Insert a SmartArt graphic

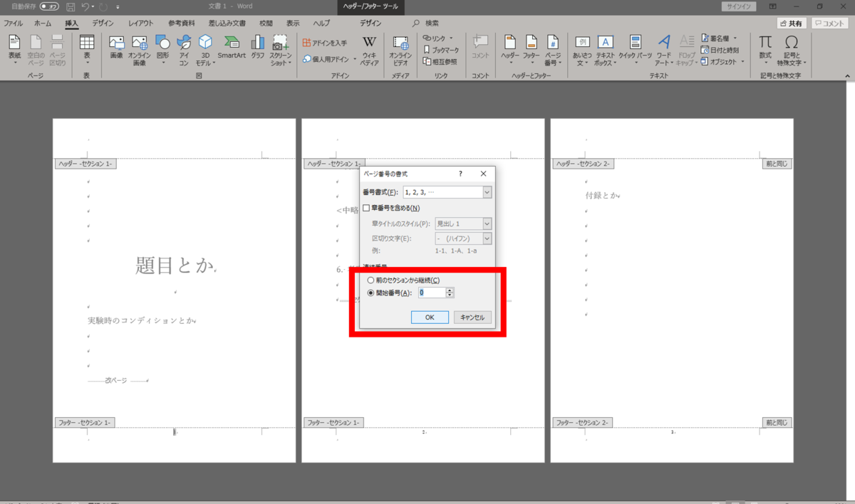tap(232, 47)
